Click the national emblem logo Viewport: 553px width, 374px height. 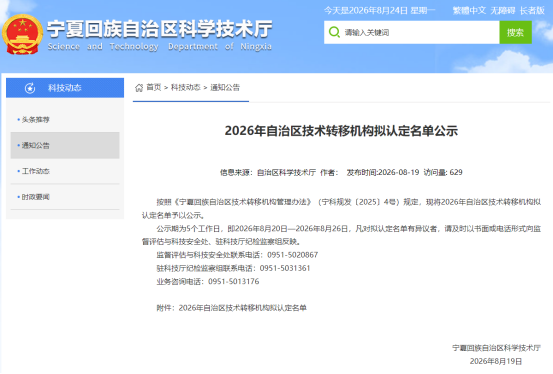[x=23, y=35]
